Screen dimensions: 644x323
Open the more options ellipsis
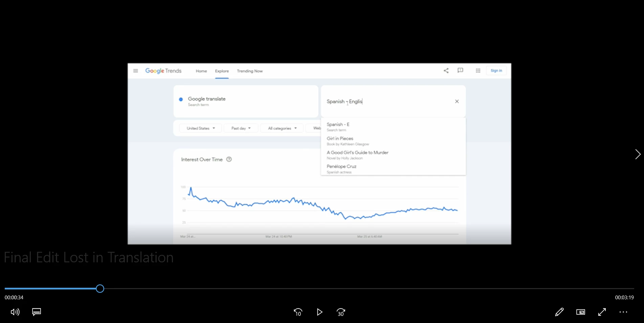[x=623, y=312]
